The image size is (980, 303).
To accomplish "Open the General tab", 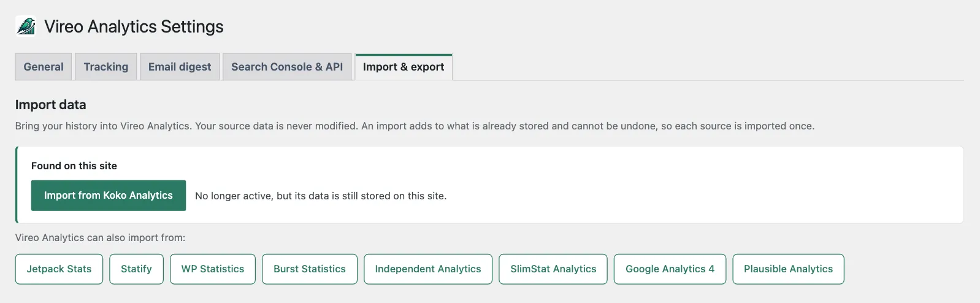I will (x=44, y=67).
